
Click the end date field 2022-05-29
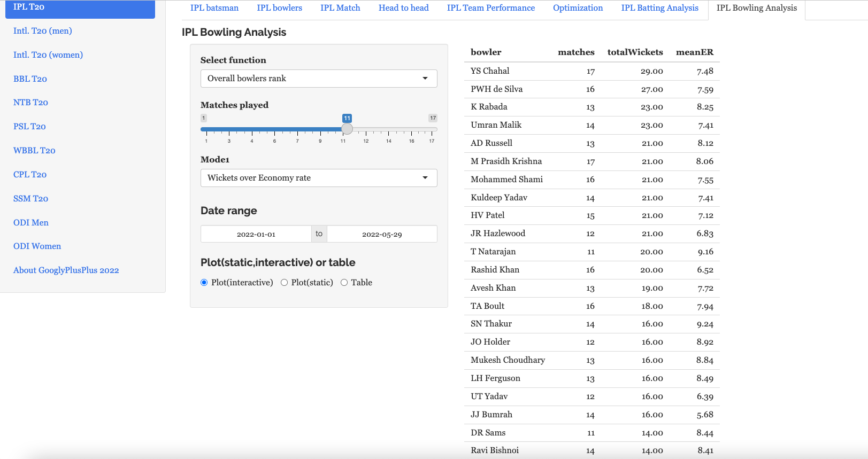click(x=382, y=234)
